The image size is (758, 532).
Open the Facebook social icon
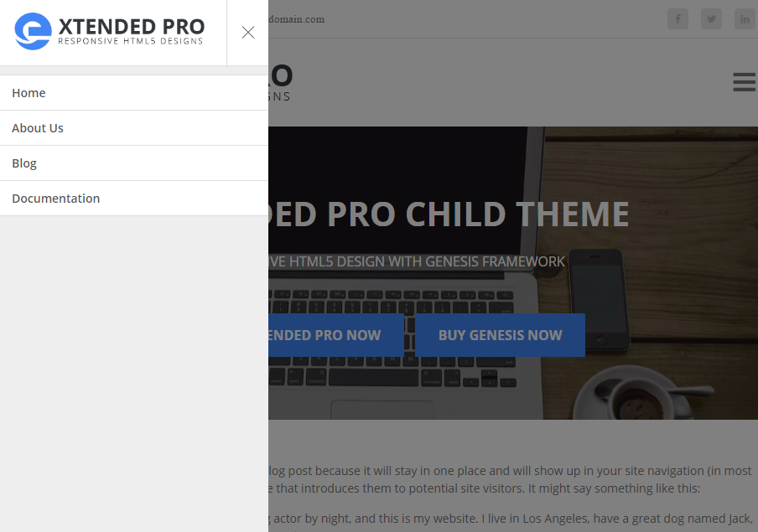click(678, 19)
